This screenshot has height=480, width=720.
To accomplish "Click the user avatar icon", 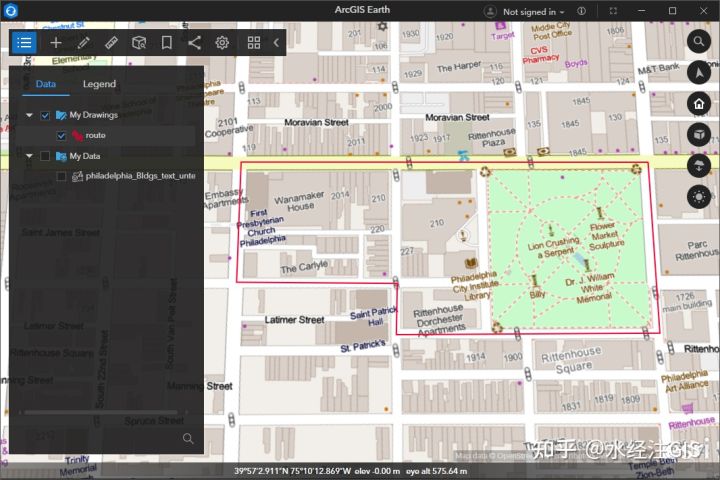I will point(490,11).
